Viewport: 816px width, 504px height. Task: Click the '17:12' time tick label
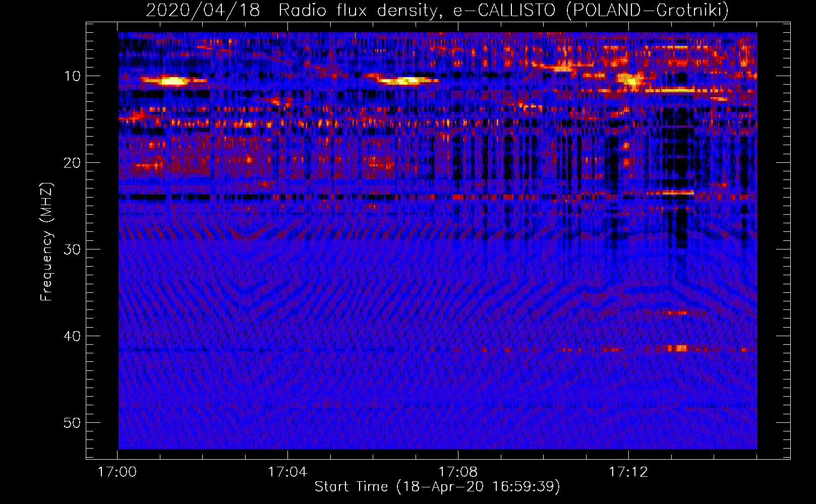pyautogui.click(x=628, y=472)
